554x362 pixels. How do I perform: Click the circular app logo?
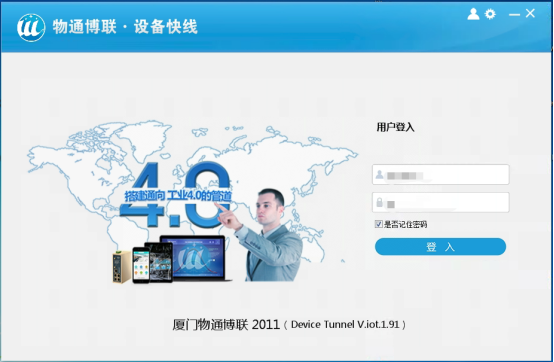click(31, 28)
